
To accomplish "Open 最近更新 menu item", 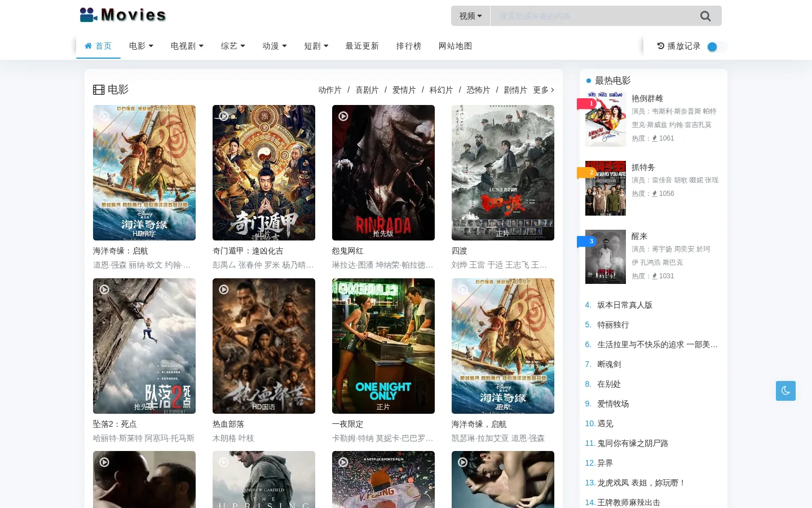I will click(362, 46).
